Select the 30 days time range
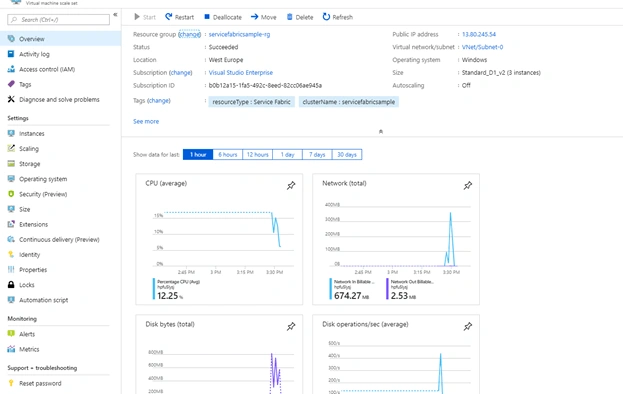 (347, 155)
